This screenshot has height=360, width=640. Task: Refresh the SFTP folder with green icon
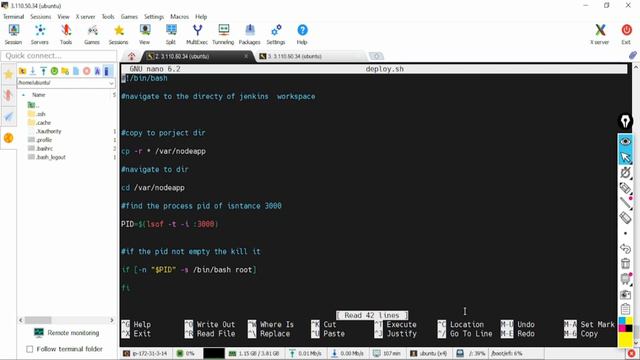54,71
